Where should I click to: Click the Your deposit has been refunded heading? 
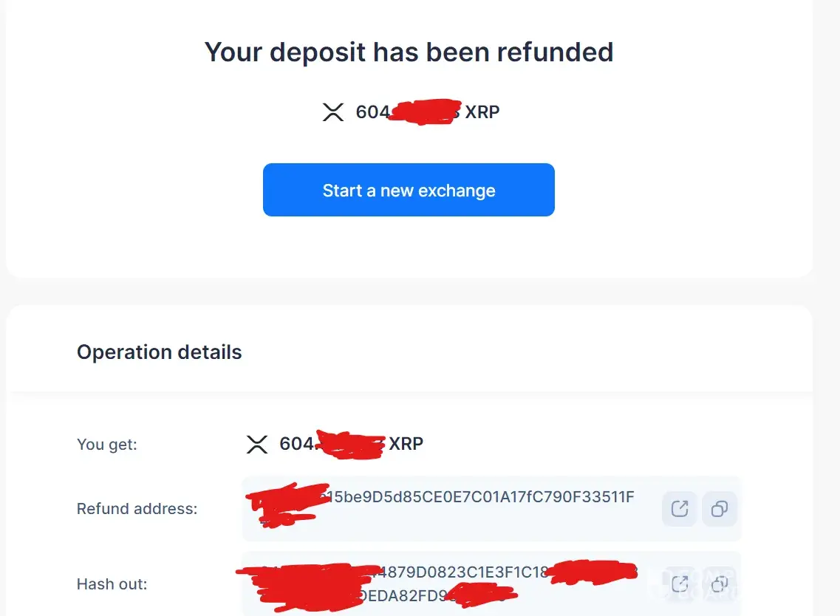point(409,52)
